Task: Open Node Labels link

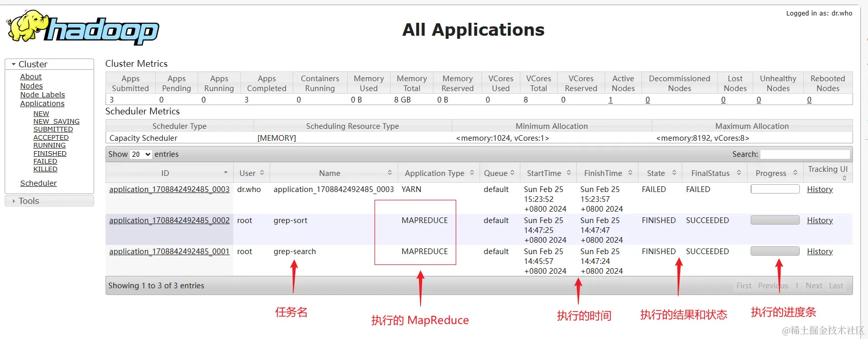Action: pyautogui.click(x=42, y=95)
